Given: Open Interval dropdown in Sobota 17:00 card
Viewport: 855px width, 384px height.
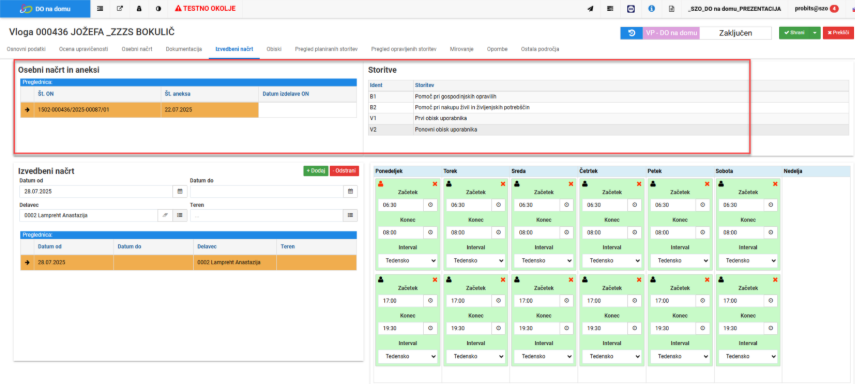Looking at the screenshot, I should pos(748,356).
